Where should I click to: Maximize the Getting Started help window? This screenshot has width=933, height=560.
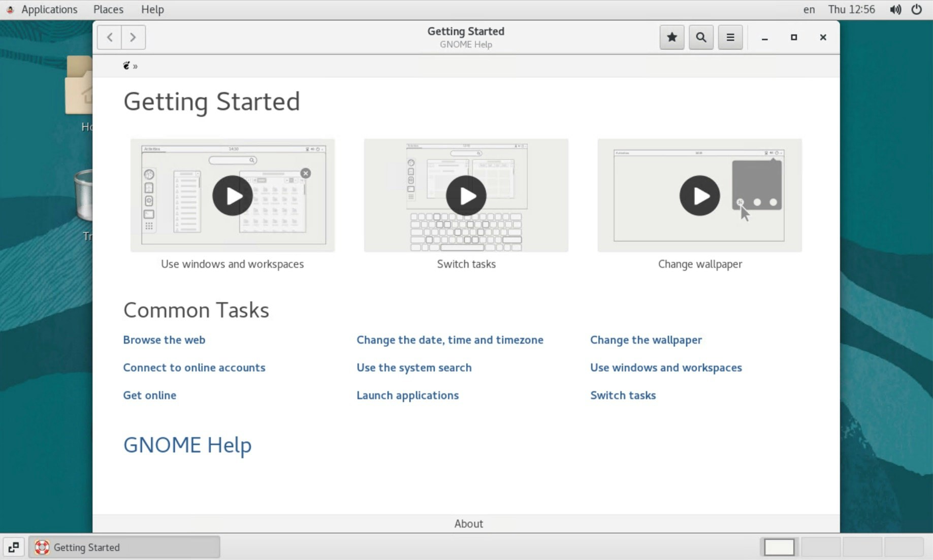(794, 37)
